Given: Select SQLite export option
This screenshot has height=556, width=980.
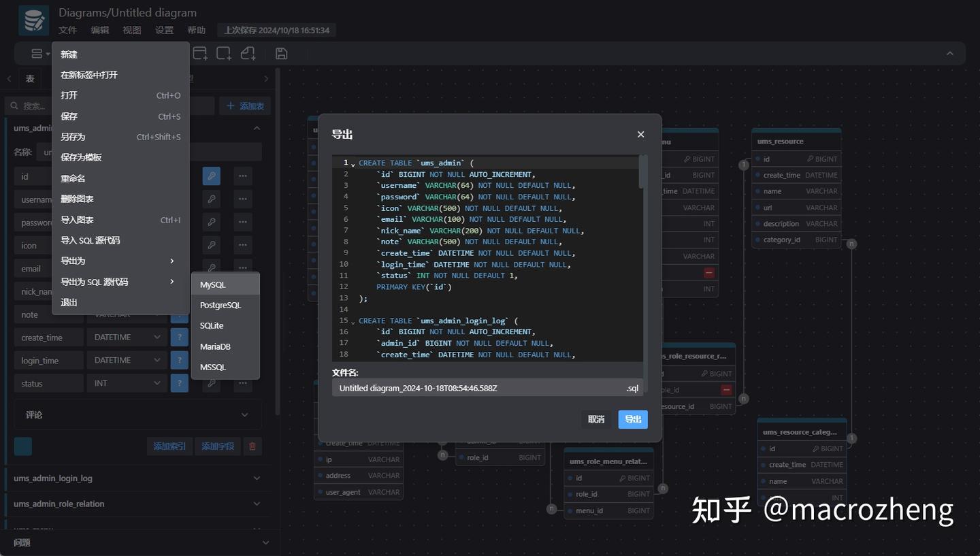Looking at the screenshot, I should (225, 325).
